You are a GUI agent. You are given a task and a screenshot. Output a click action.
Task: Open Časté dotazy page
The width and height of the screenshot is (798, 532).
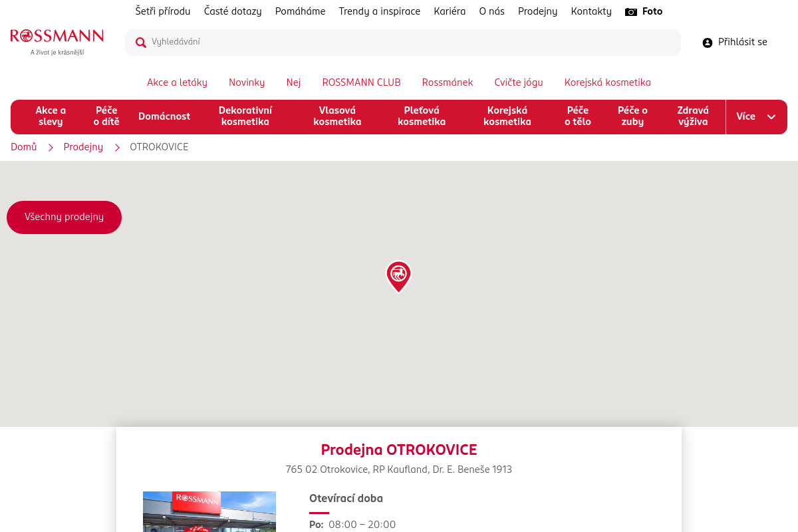click(233, 11)
